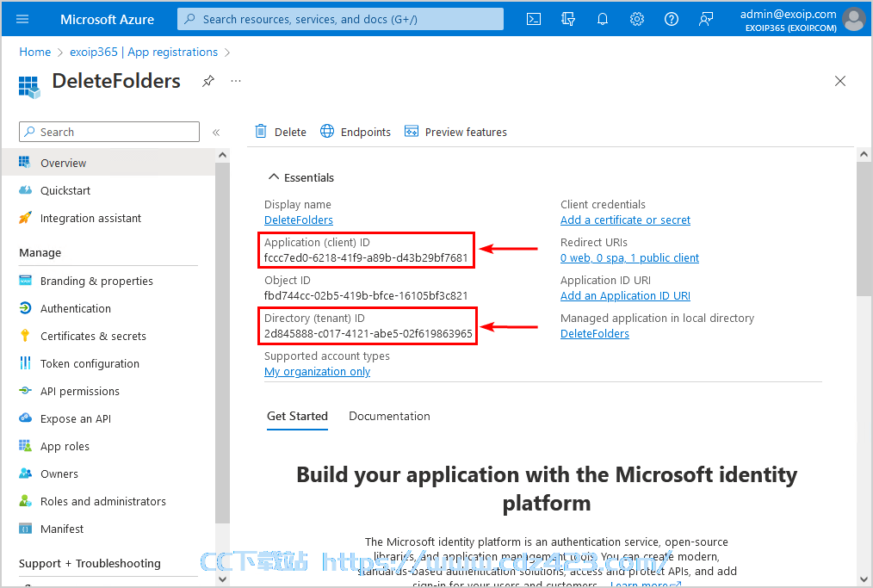
Task: Open the Directories and subscriptions filter icon
Action: 568,20
